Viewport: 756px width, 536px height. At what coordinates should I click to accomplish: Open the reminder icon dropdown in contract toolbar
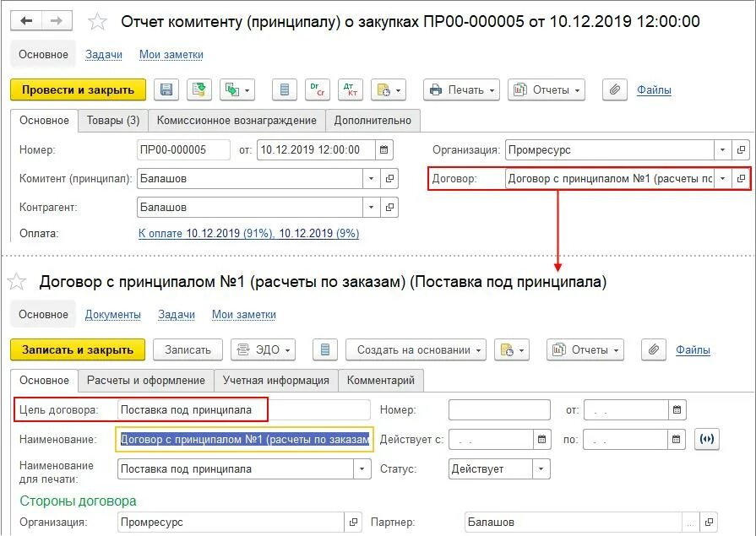(x=512, y=350)
